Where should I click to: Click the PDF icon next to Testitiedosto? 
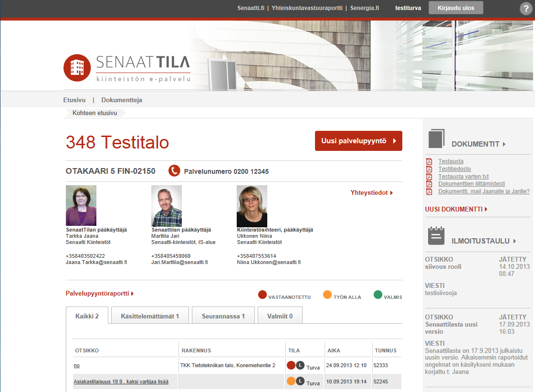(x=429, y=169)
